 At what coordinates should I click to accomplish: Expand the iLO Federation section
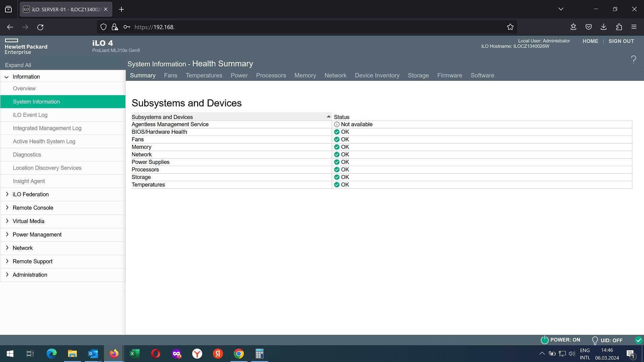click(x=7, y=194)
